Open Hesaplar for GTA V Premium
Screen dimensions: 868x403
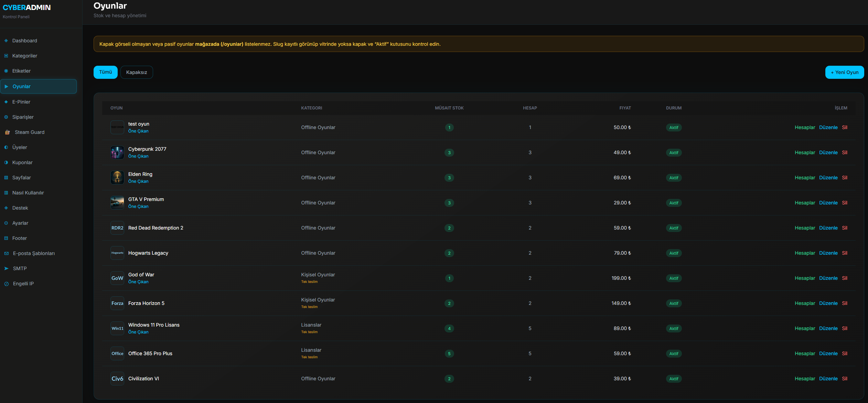click(x=805, y=203)
